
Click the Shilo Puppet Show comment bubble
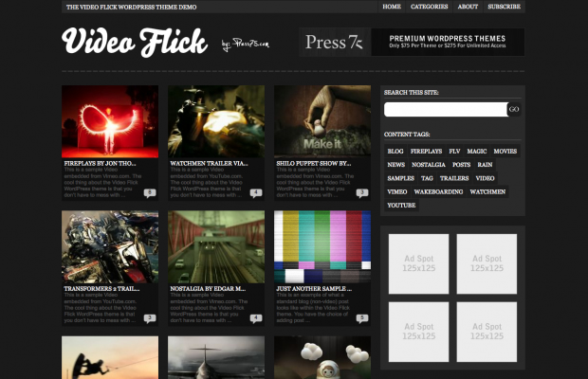(x=362, y=193)
